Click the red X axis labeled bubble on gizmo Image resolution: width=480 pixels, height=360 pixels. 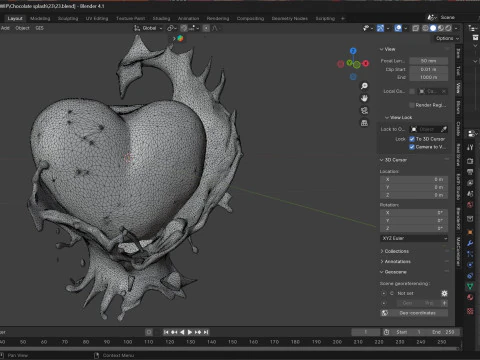tap(366, 63)
